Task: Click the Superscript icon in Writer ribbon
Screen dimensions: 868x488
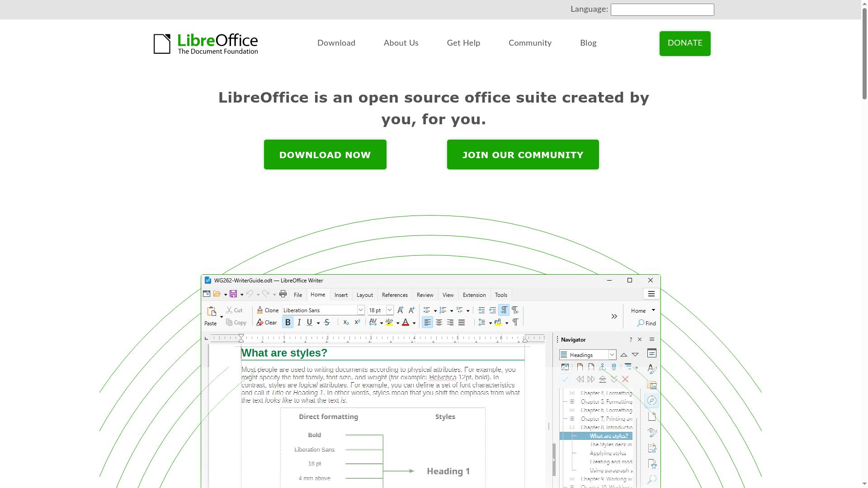Action: (x=357, y=322)
